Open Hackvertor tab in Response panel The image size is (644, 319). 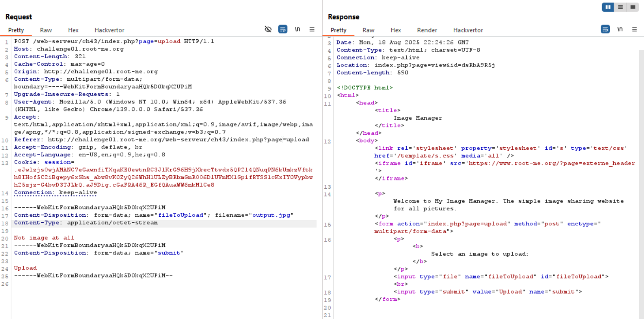pyautogui.click(x=468, y=30)
